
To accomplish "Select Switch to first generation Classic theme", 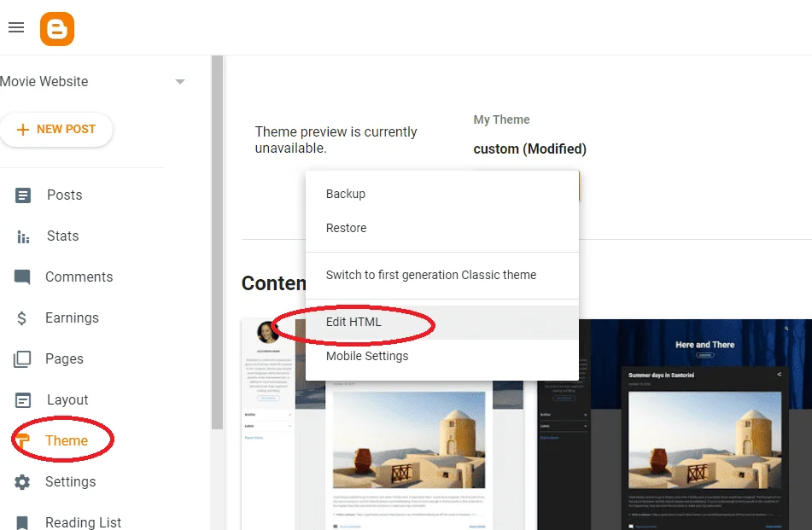I will coord(441,275).
